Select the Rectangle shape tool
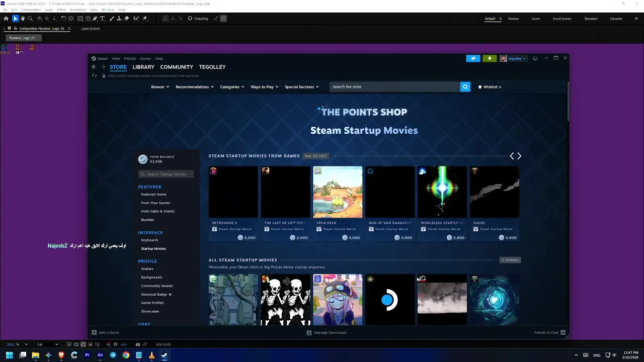The width and height of the screenshot is (644, 362). 80,19
